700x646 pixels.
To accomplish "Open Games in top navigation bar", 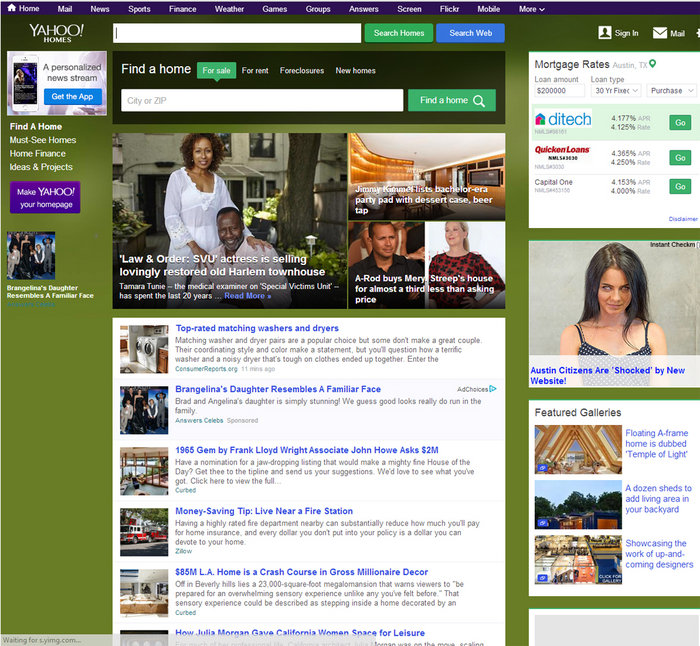I will coord(275,9).
